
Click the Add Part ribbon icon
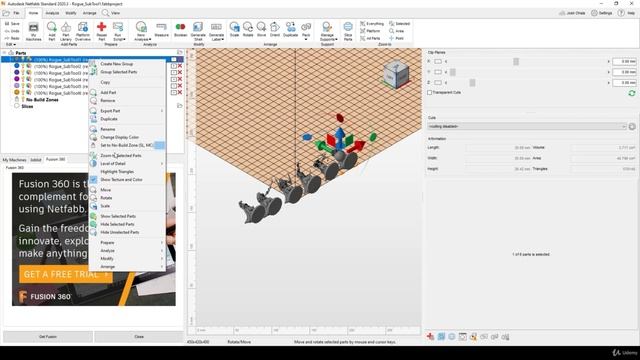click(x=52, y=31)
